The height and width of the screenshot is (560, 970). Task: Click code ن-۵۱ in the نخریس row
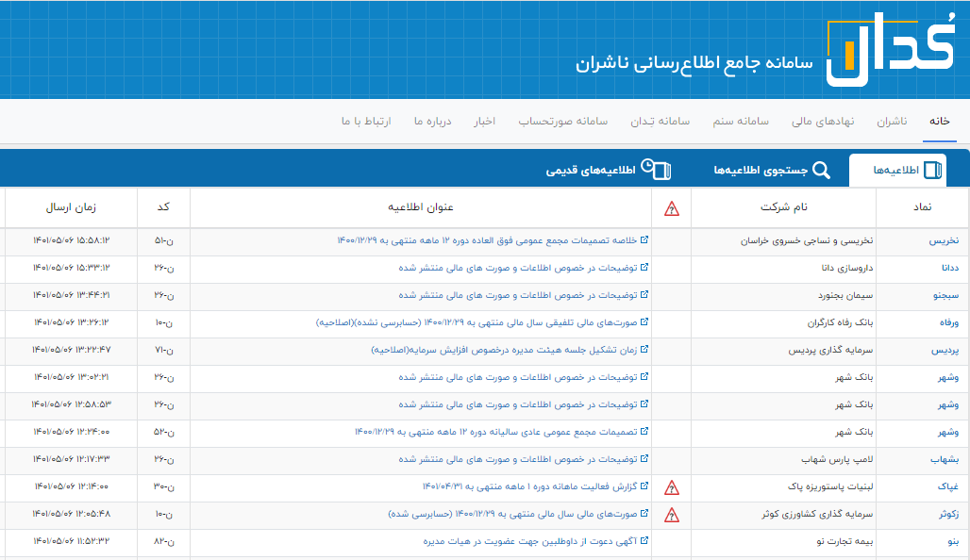click(x=164, y=241)
